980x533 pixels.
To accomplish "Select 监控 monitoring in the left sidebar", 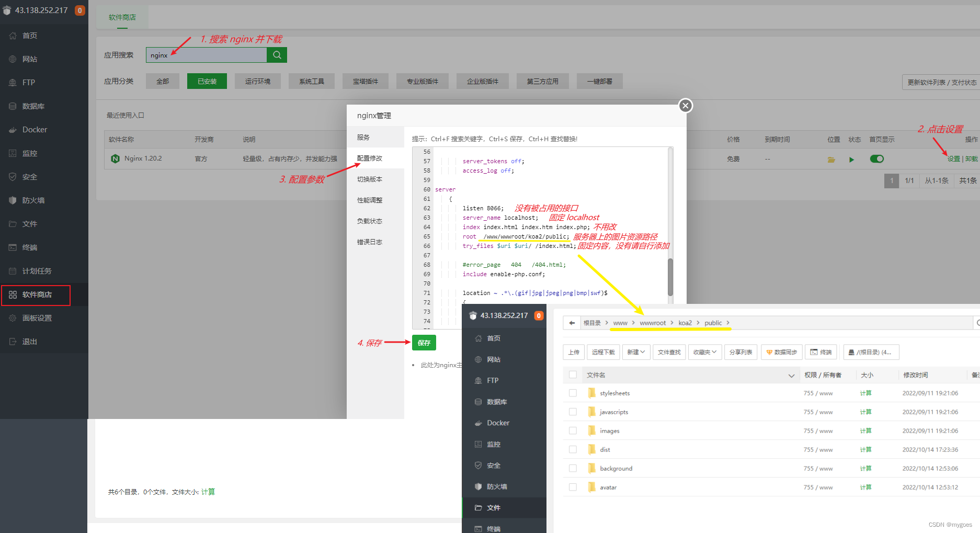I will coord(30,153).
